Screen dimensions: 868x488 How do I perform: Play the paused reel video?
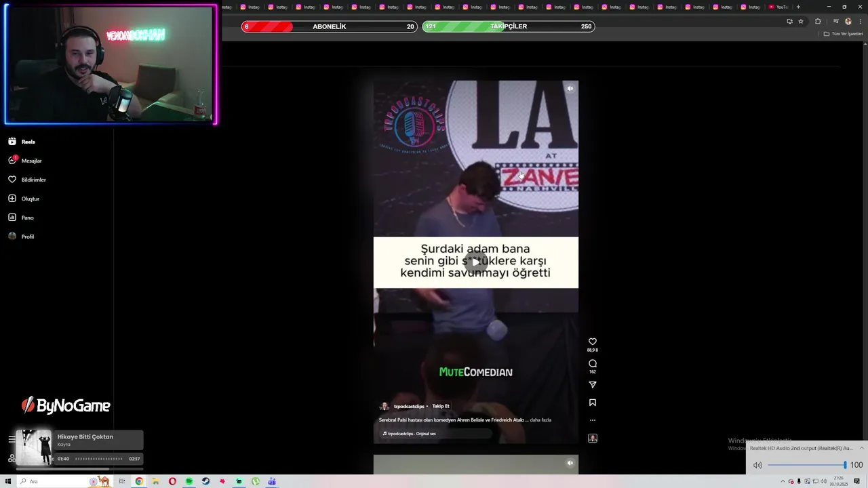pyautogui.click(x=476, y=262)
